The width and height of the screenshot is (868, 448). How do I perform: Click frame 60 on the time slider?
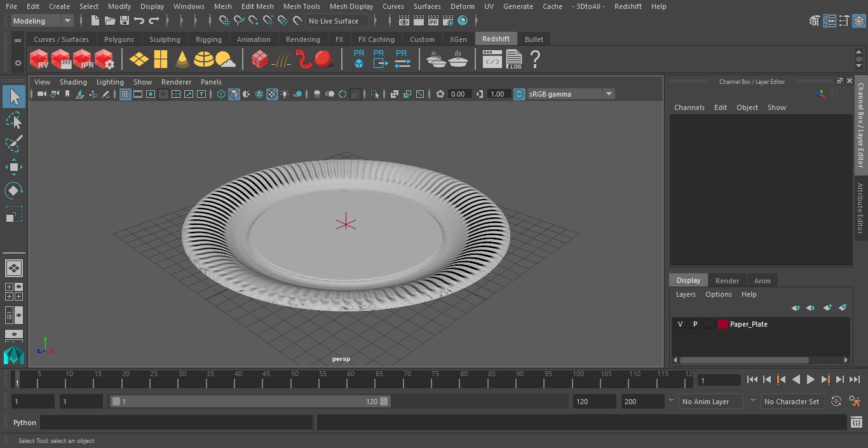pyautogui.click(x=351, y=379)
